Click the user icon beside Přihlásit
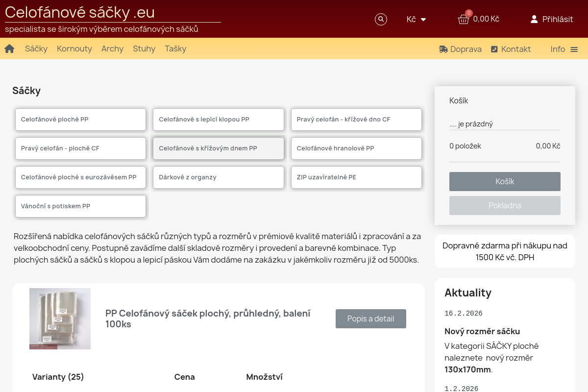This screenshot has height=392, width=588. [534, 19]
